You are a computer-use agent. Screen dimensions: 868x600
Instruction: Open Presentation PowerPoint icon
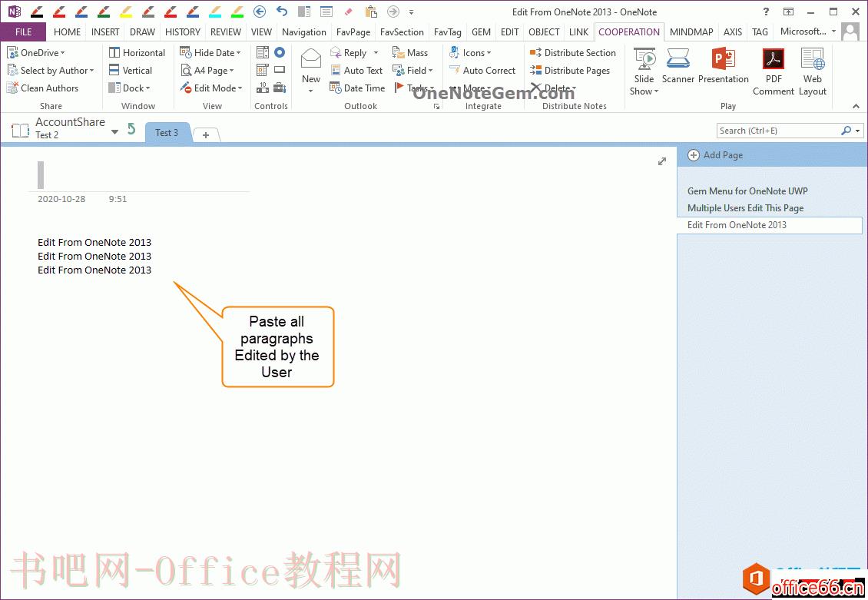[724, 66]
